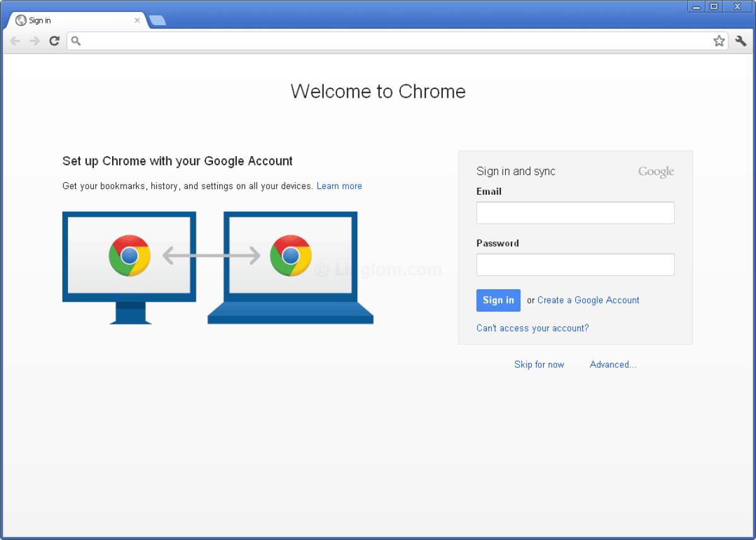Click the Google logo in the sign-in panel
Viewport: 756px width, 540px height.
coord(656,171)
